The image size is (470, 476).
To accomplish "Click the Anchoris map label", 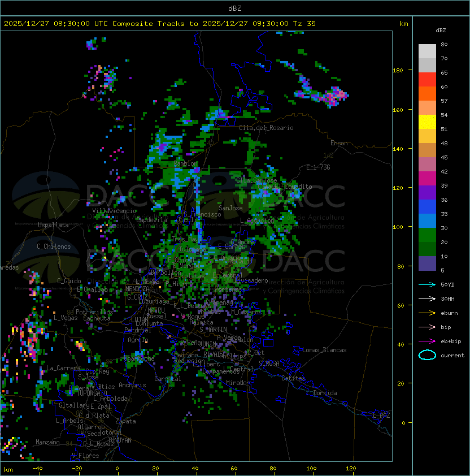I will 132,385.
